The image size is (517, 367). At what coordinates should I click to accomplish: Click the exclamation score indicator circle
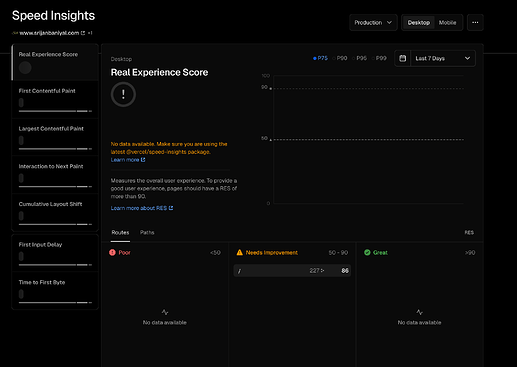click(x=123, y=94)
